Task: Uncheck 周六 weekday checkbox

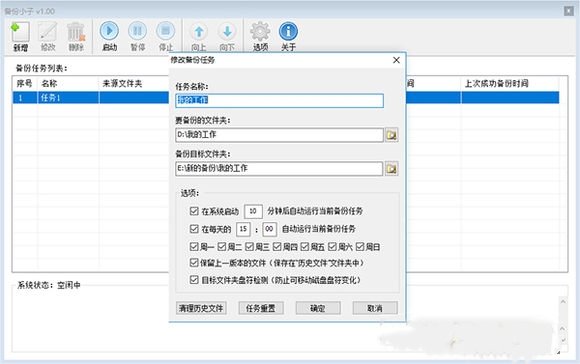Action: click(332, 246)
